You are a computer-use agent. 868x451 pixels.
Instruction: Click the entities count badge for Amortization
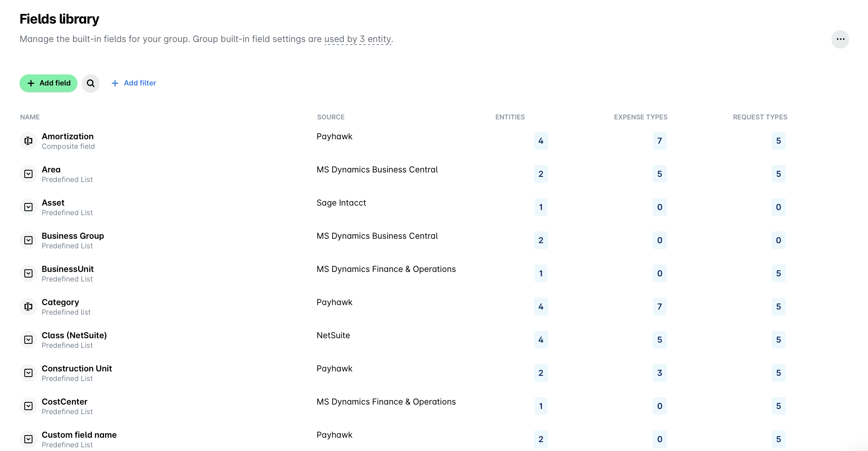[x=541, y=141]
